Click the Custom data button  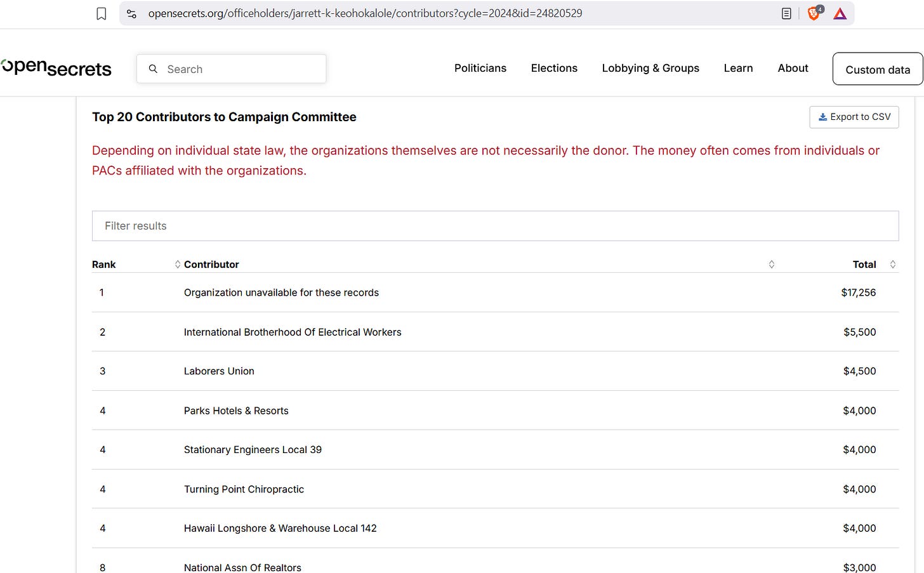pyautogui.click(x=878, y=69)
